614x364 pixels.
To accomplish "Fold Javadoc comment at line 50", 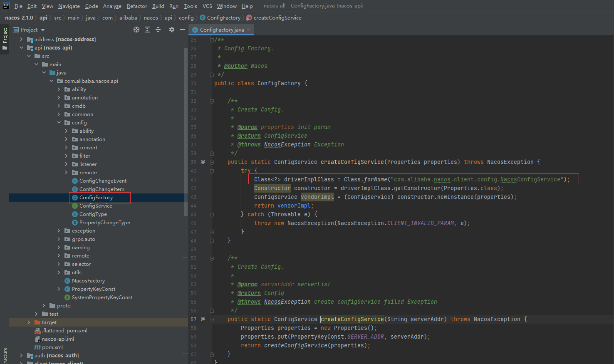I will pos(212,258).
